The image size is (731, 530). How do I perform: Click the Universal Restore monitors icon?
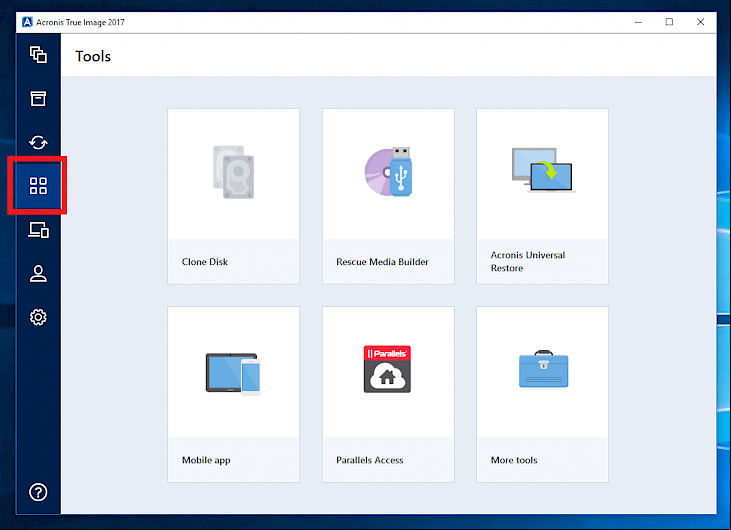point(543,170)
